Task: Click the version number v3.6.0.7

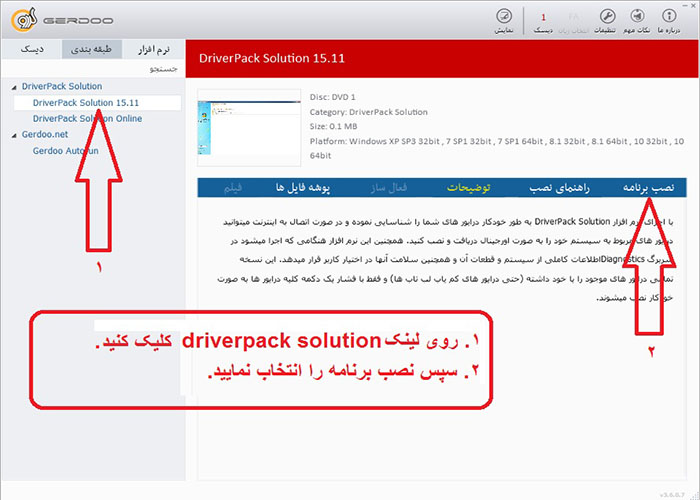Action: tap(672, 495)
